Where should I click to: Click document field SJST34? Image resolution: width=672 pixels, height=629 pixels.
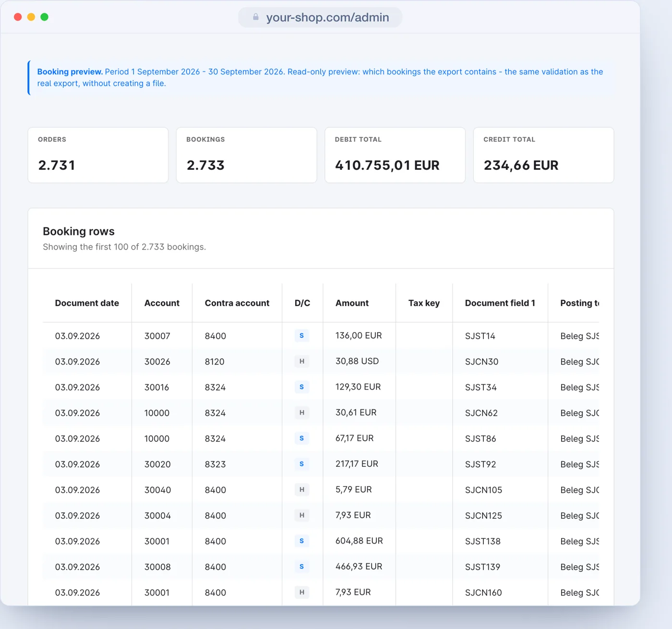coord(481,387)
